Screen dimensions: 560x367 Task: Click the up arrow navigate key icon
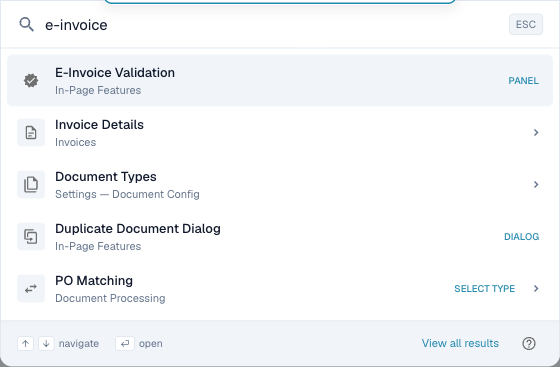25,343
